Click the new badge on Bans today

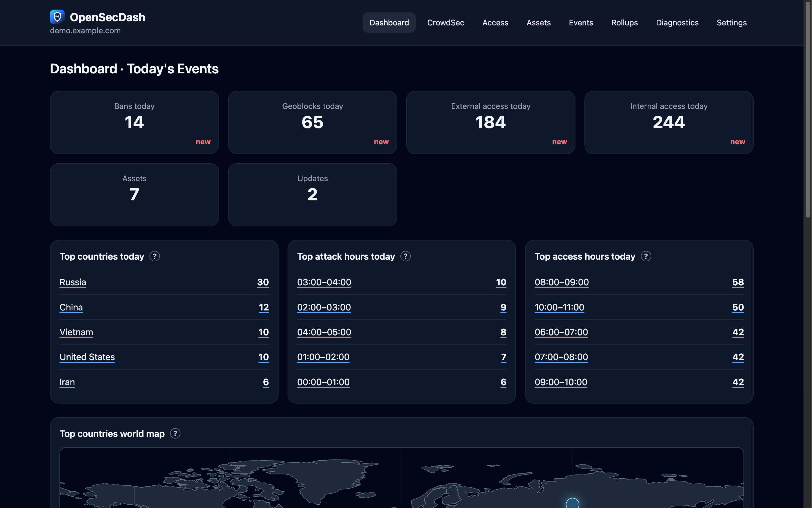(x=203, y=142)
